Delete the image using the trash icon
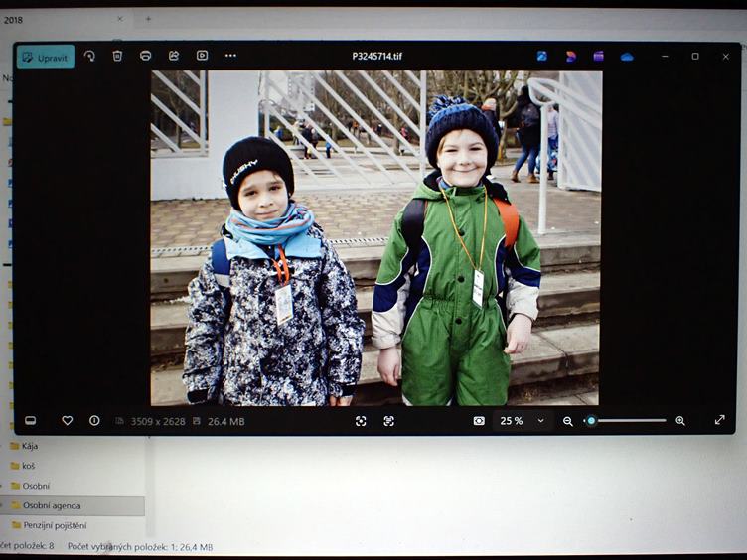Viewport: 747px width, 560px height. (x=117, y=57)
